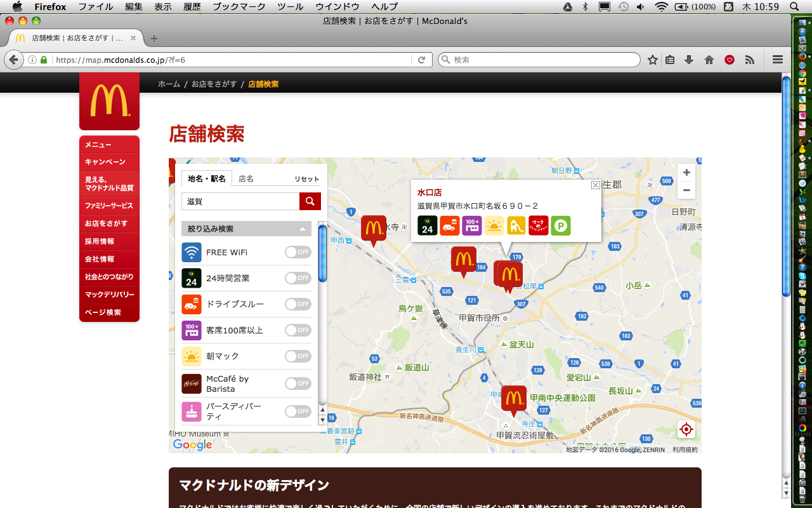Screen dimensions: 812x508
Task: Click the Spotlight magnifier in menu bar
Action: coord(794,6)
